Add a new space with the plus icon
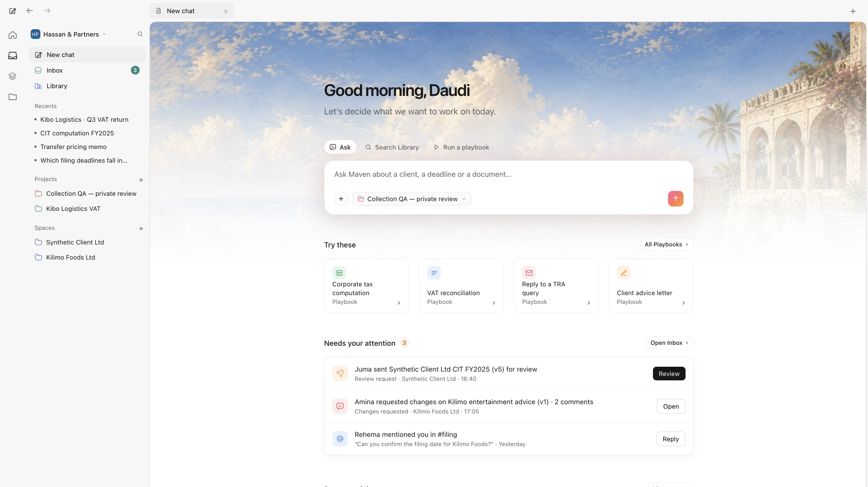The height and width of the screenshot is (487, 868). click(x=141, y=228)
